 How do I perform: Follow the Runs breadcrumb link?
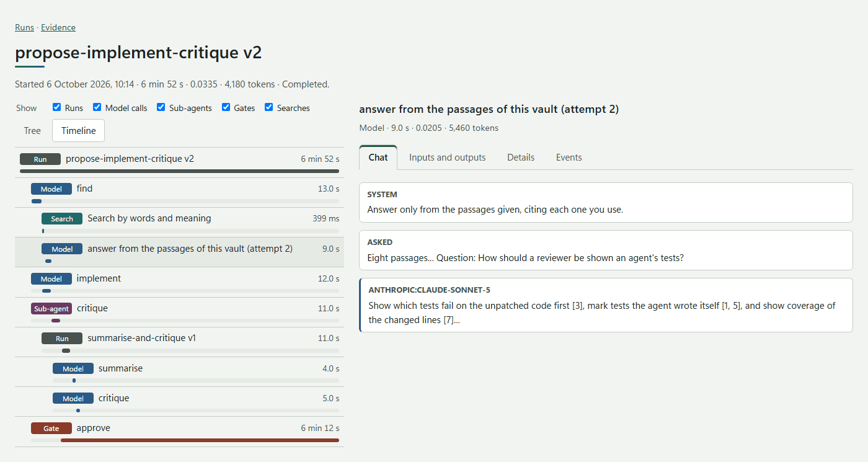click(24, 27)
